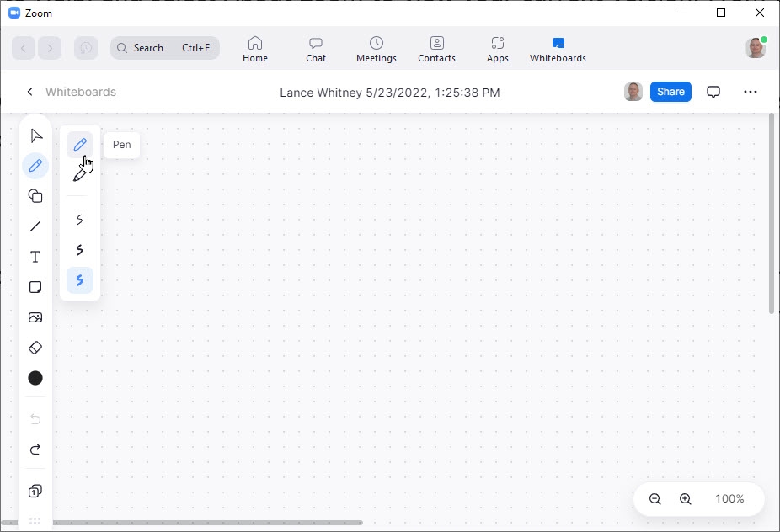780x532 pixels.
Task: Select the Text tool
Action: coord(35,257)
